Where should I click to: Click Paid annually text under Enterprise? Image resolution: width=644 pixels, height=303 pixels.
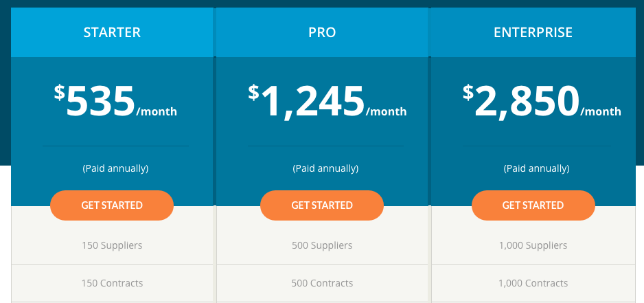[x=536, y=168]
